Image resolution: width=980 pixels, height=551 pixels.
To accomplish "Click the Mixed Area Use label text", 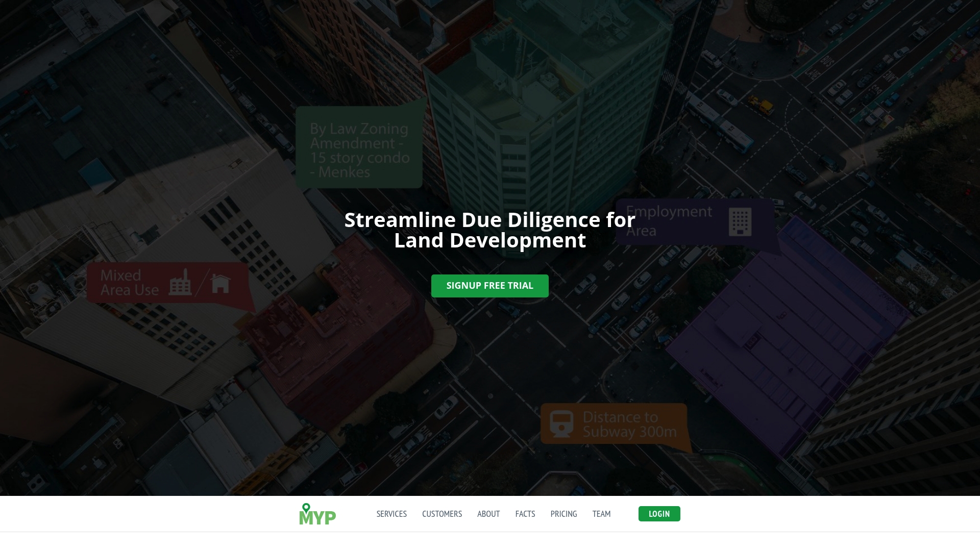I will pos(130,283).
